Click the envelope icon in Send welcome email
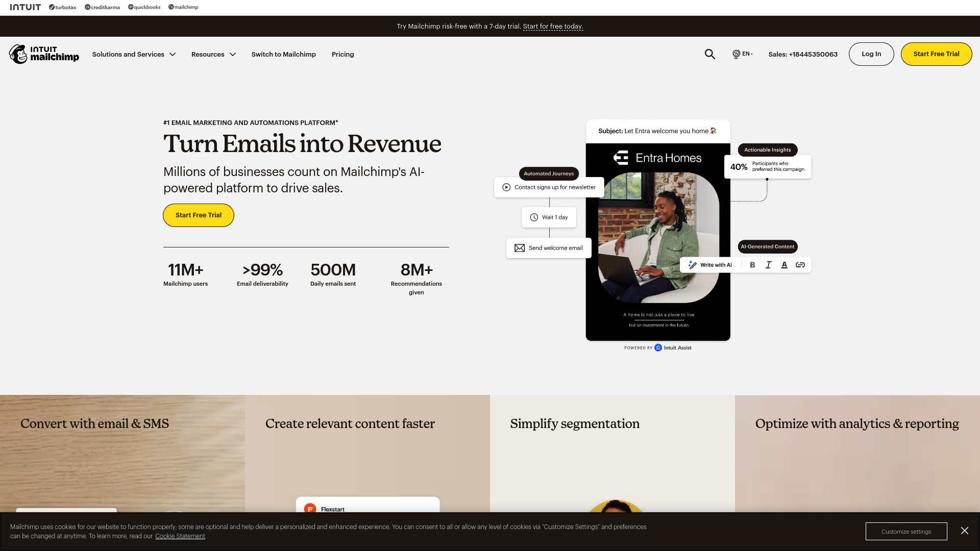 coord(520,248)
